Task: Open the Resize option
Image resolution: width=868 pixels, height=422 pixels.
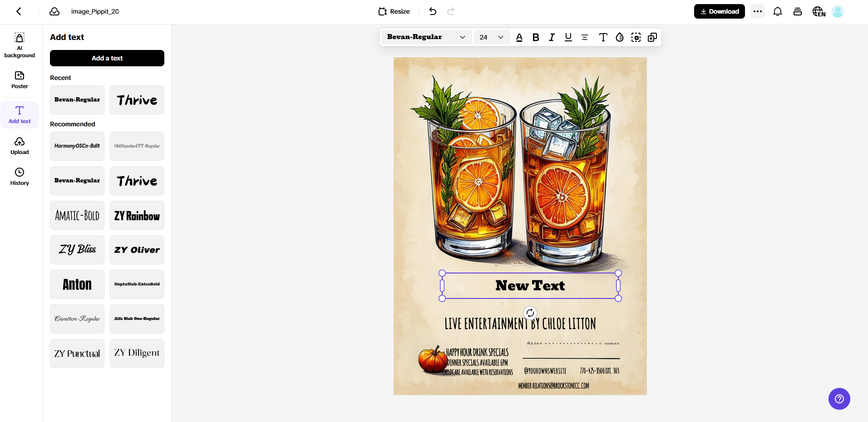Action: point(393,11)
